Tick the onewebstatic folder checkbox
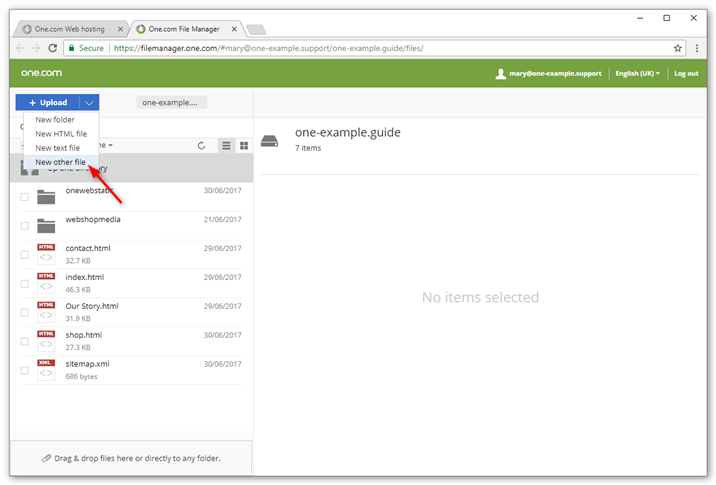This screenshot has width=716, height=485. click(x=25, y=197)
